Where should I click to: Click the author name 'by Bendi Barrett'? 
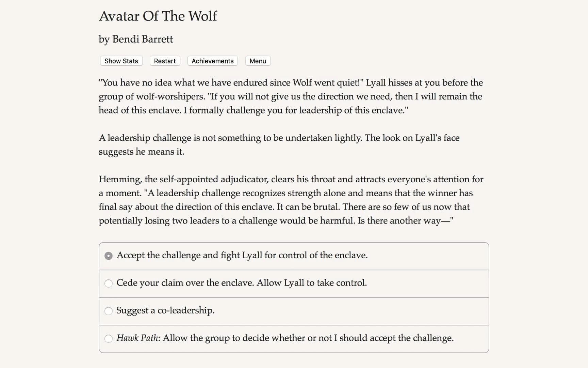pos(135,39)
